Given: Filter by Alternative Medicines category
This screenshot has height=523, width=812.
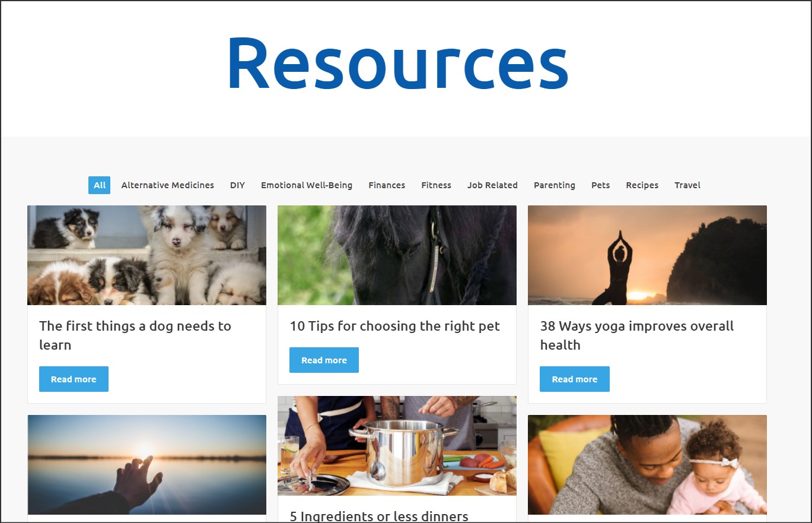Looking at the screenshot, I should pos(168,185).
